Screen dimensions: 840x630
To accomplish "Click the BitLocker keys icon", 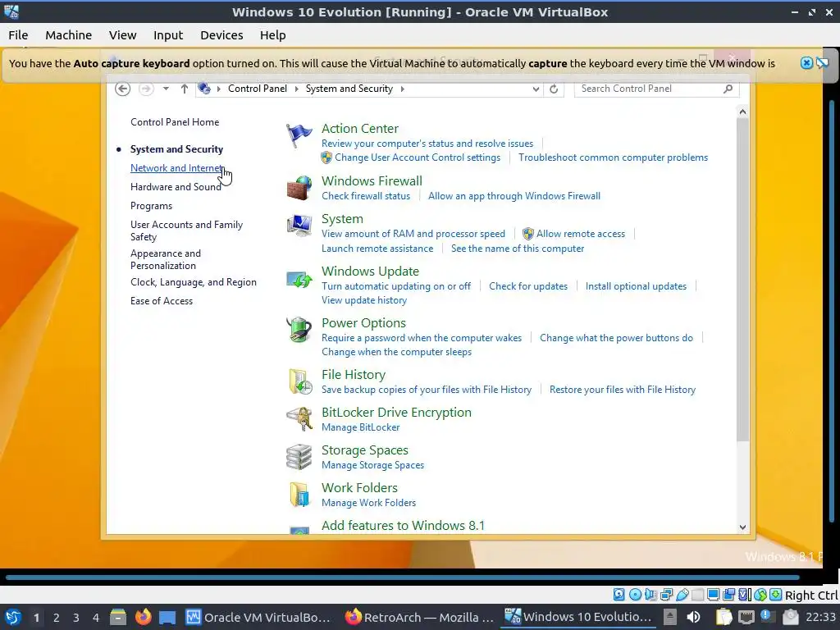I will click(x=299, y=419).
